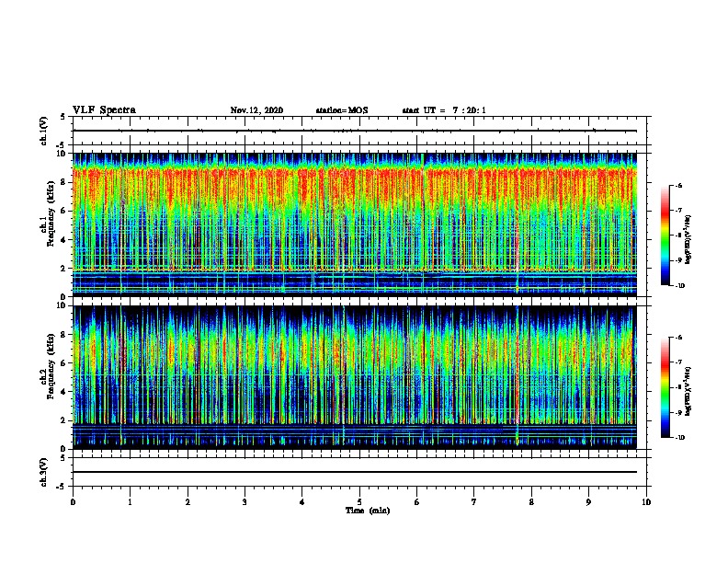Click time axis tick label "7"
The image size is (728, 563).
click(x=474, y=502)
